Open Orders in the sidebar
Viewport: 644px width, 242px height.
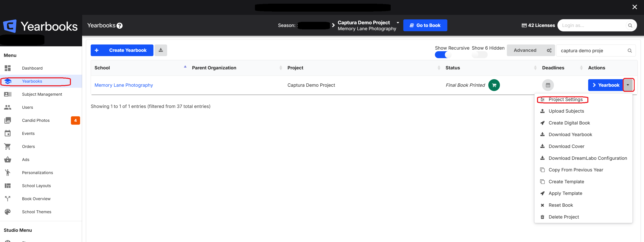click(28, 146)
